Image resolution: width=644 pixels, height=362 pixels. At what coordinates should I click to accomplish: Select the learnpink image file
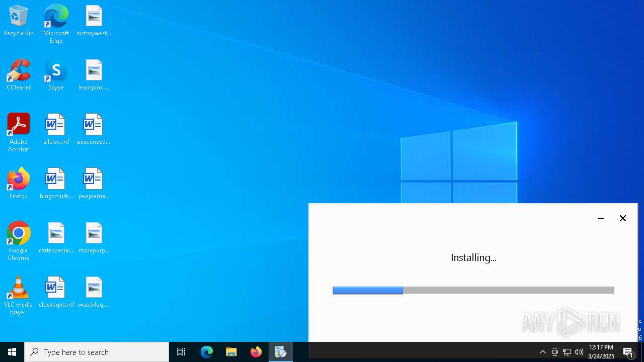click(94, 75)
